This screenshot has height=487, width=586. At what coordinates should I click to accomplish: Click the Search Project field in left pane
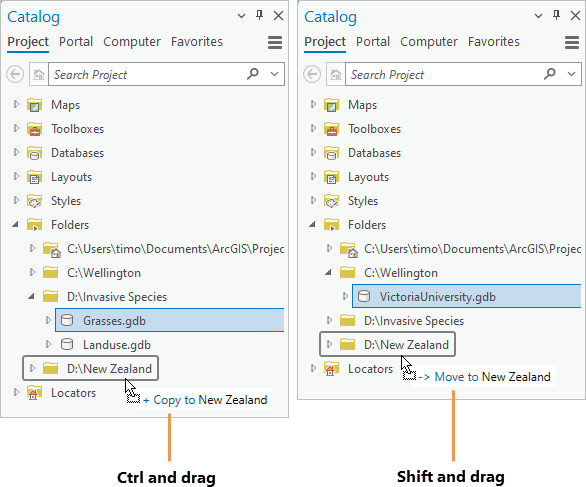[148, 74]
